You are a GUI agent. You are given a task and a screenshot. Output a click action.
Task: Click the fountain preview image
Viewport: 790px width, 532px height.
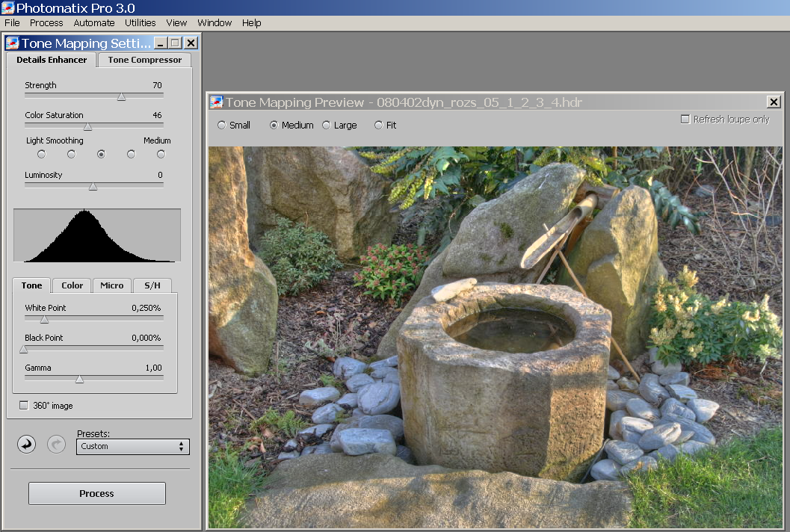point(495,336)
